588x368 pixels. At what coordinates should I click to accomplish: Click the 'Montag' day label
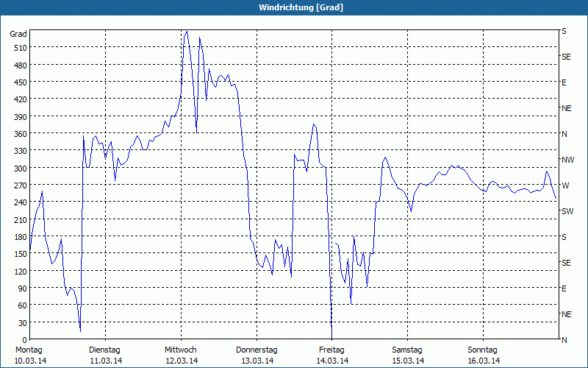[29, 350]
